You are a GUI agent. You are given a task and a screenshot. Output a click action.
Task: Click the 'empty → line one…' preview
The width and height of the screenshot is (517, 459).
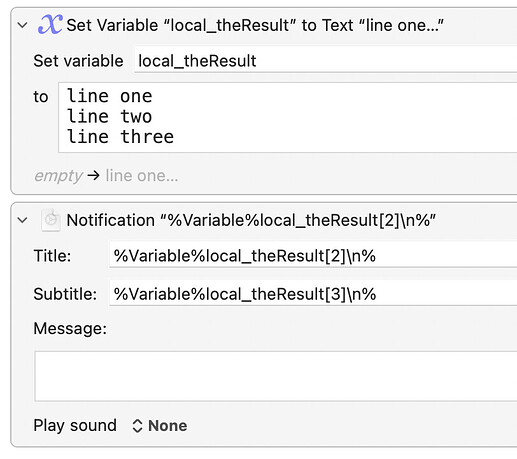pyautogui.click(x=106, y=175)
